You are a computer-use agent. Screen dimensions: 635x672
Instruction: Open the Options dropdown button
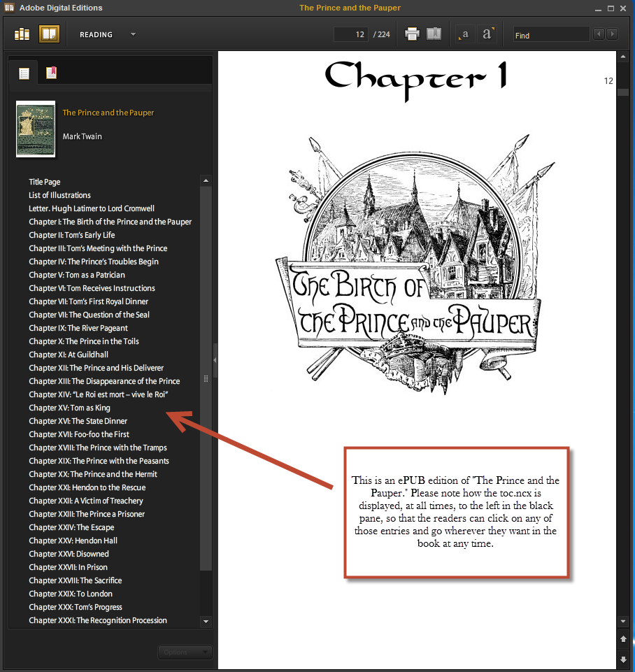(185, 652)
